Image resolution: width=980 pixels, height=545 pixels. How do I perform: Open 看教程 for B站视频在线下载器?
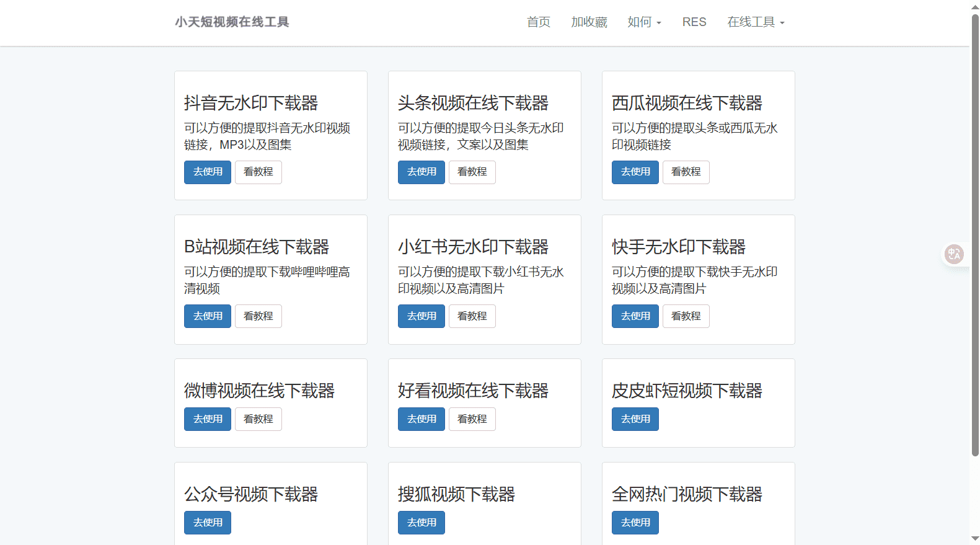click(x=258, y=316)
